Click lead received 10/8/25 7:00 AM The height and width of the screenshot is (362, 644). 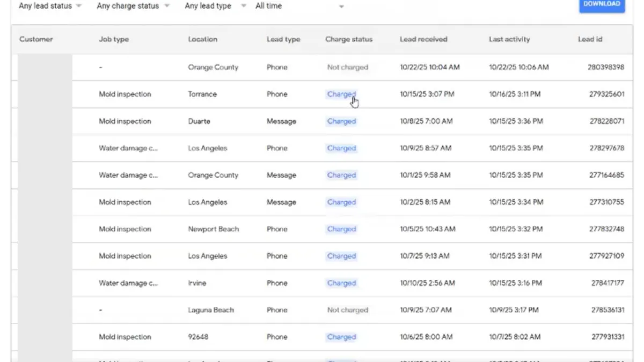[x=426, y=121]
